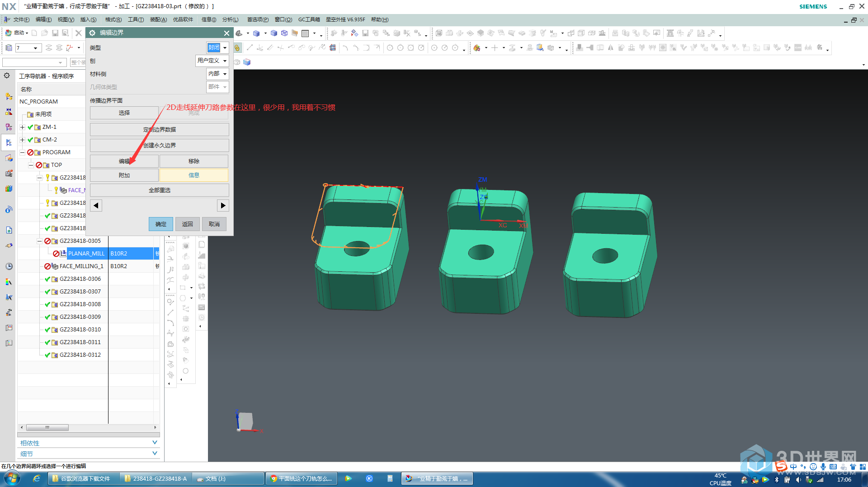868x487 pixels.
Task: Open the number 7 layer combo box
Action: click(28, 48)
